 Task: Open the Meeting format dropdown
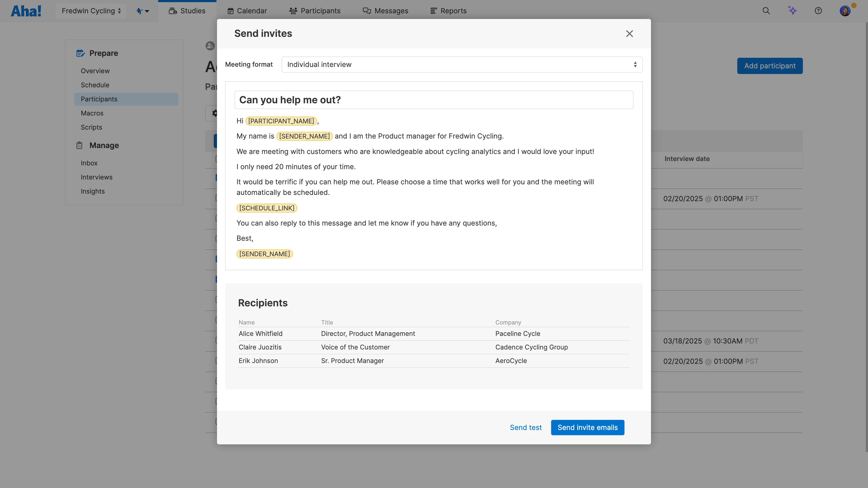[x=462, y=64]
